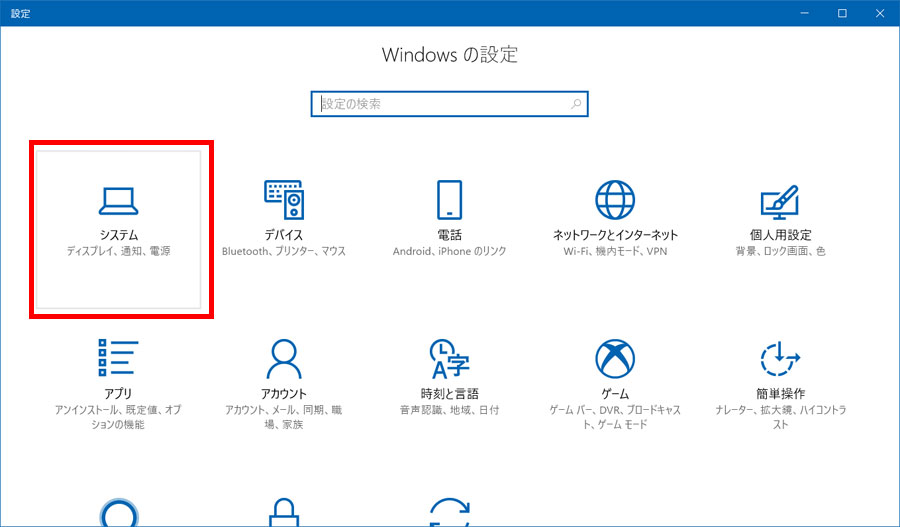The image size is (900, 527).
Task: Click the アンインストール、既定値 description text
Action: pos(118,417)
